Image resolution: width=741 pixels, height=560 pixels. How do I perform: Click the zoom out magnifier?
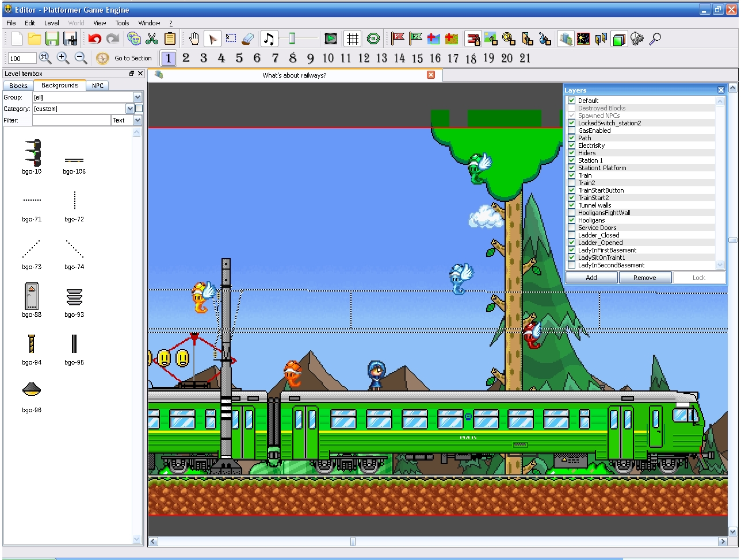point(81,57)
